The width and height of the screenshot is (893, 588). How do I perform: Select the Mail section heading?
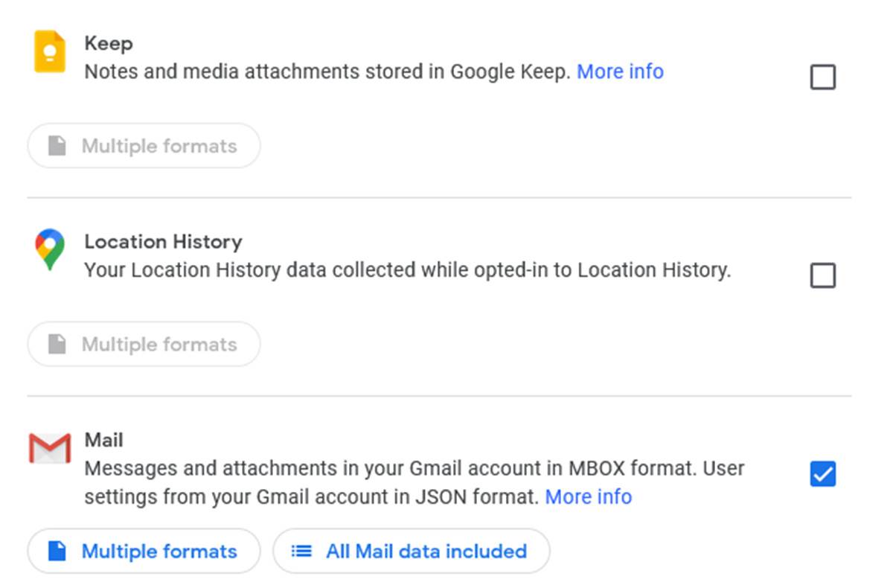pos(103,439)
